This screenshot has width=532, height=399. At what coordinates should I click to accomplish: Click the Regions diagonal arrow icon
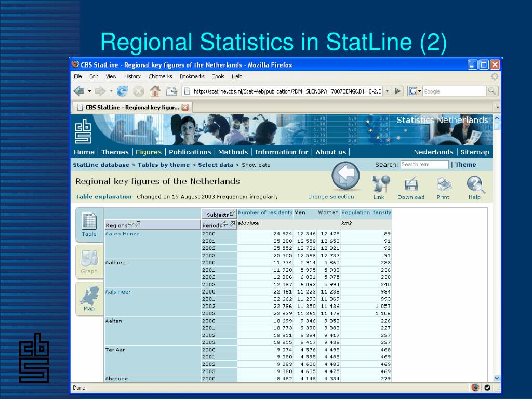(x=138, y=224)
